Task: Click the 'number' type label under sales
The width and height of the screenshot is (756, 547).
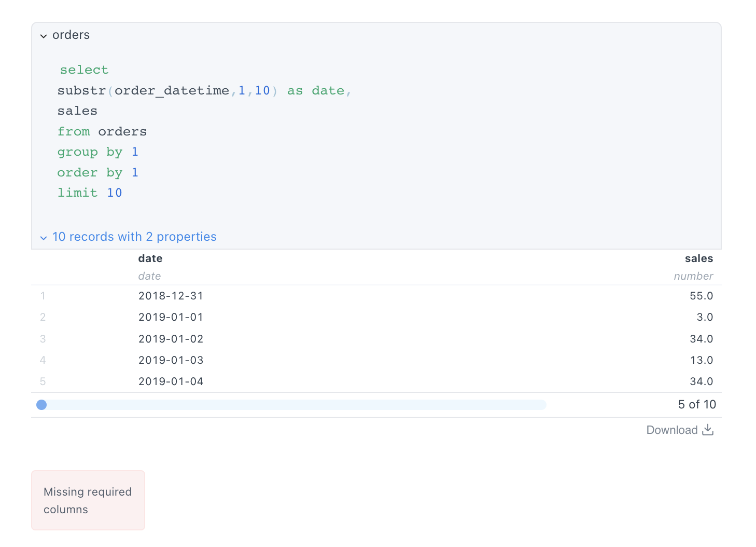Action: pyautogui.click(x=693, y=276)
